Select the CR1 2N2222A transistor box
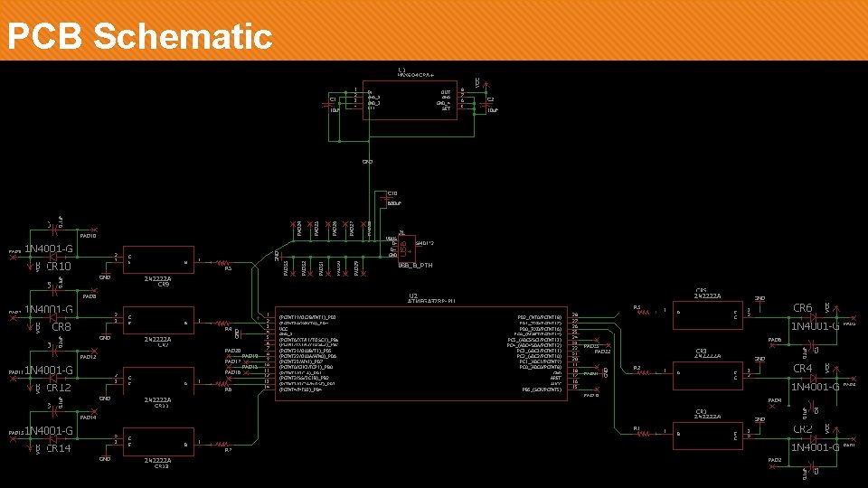This screenshot has height=488, width=868. [x=707, y=436]
